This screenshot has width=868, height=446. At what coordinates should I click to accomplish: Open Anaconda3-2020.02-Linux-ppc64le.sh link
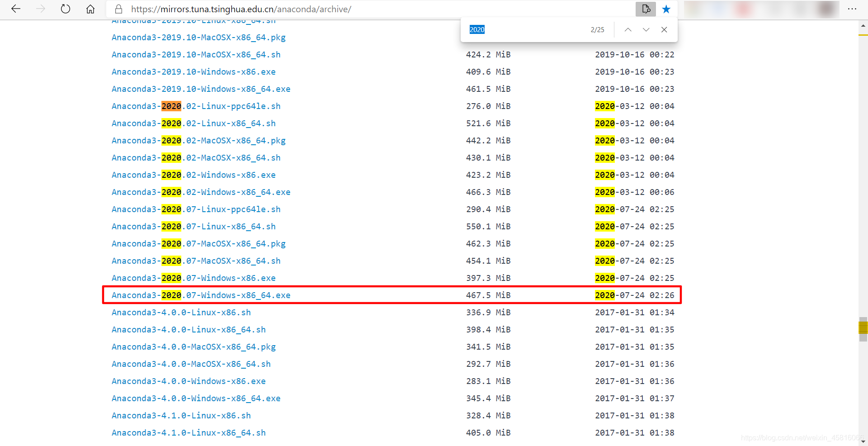196,106
